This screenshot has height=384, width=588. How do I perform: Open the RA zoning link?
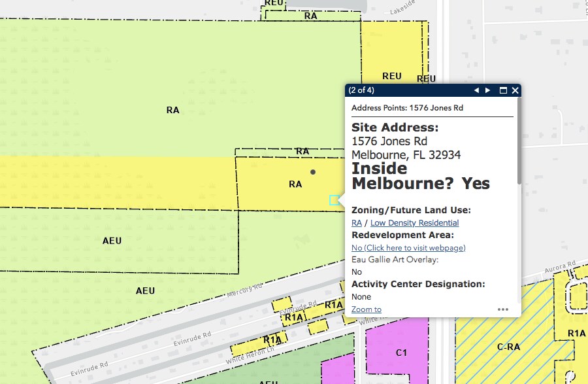coord(357,222)
